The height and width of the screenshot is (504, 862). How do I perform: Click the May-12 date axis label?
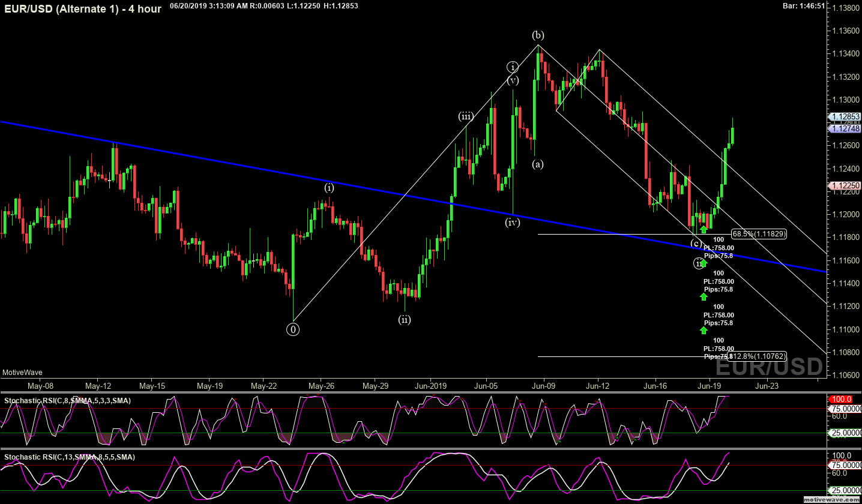coord(98,386)
